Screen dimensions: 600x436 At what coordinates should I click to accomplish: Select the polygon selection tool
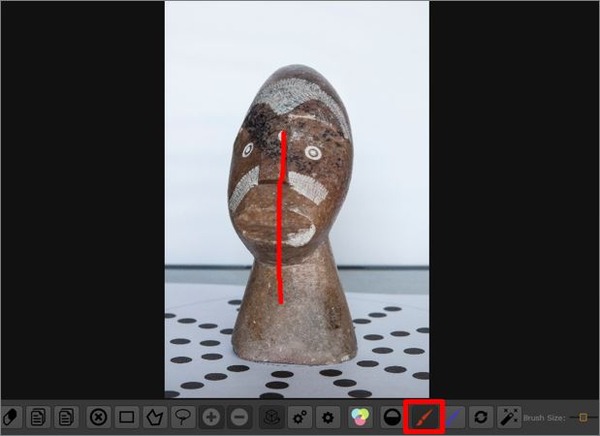(155, 416)
